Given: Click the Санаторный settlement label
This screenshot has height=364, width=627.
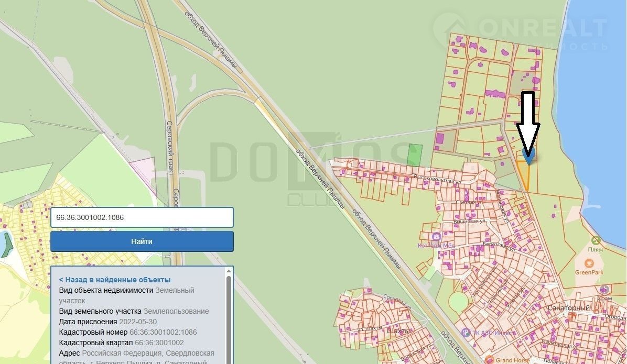Looking at the screenshot, I should (568, 308).
